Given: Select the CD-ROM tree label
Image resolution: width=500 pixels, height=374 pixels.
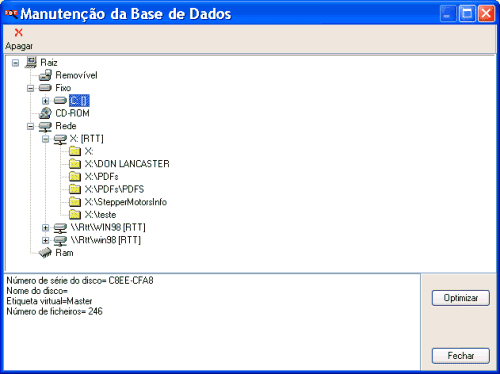Looking at the screenshot, I should 72,113.
